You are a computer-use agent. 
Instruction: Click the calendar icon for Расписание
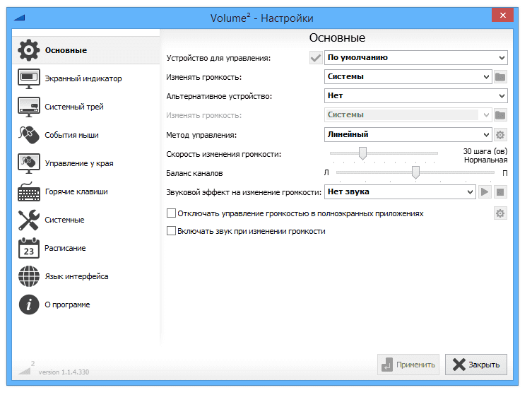(29, 248)
